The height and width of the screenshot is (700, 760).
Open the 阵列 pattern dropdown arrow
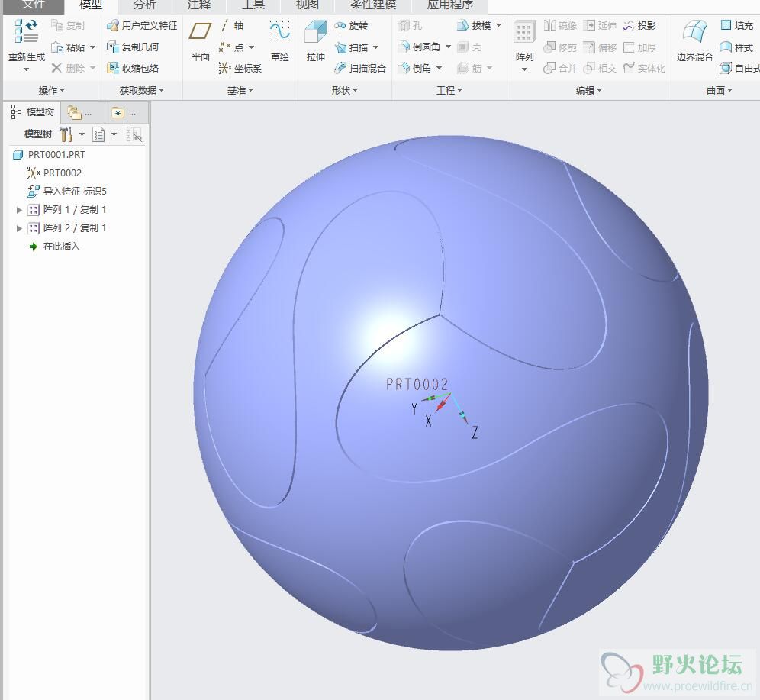point(524,69)
